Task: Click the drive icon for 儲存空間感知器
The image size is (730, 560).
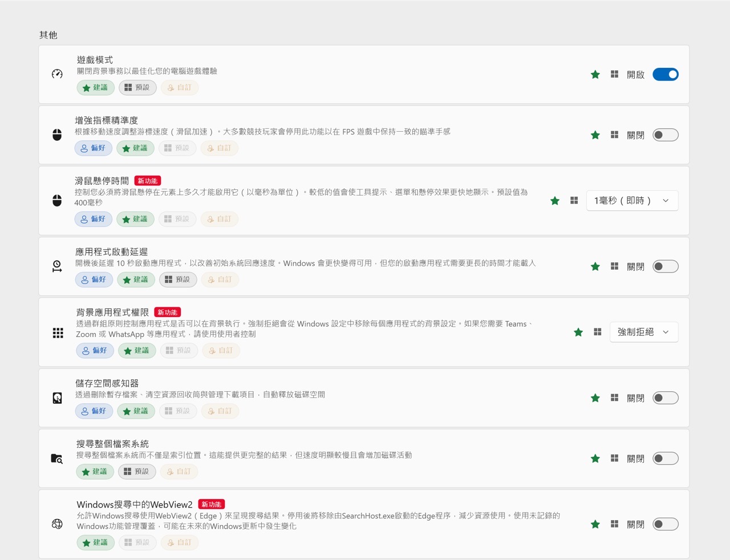Action: pos(57,398)
